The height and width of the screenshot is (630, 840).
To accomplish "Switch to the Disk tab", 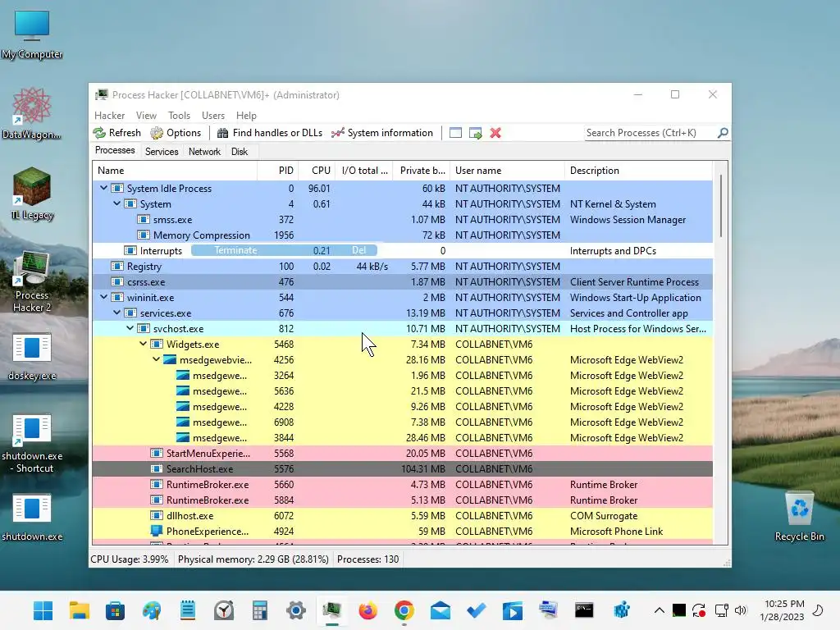I will 240,152.
